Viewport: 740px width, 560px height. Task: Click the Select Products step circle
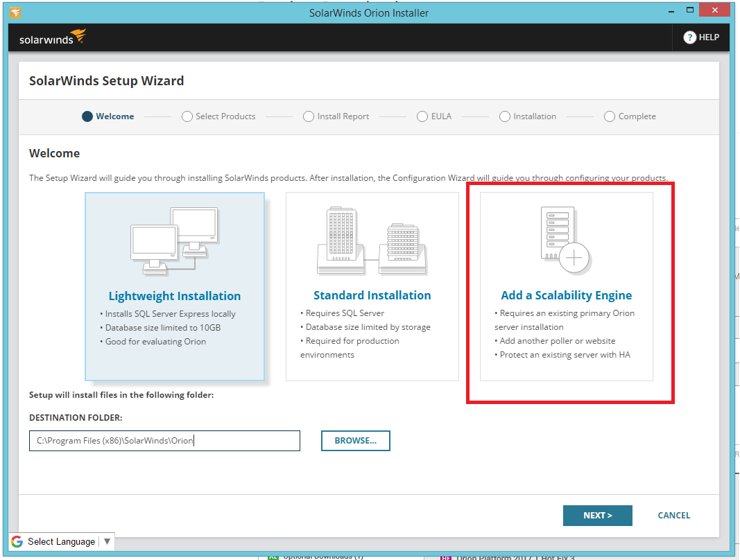[x=187, y=116]
